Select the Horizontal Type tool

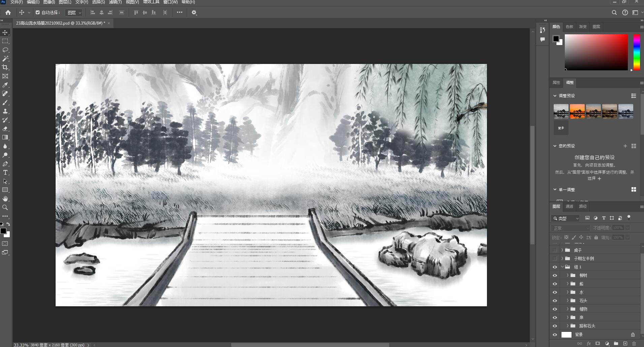(x=5, y=173)
